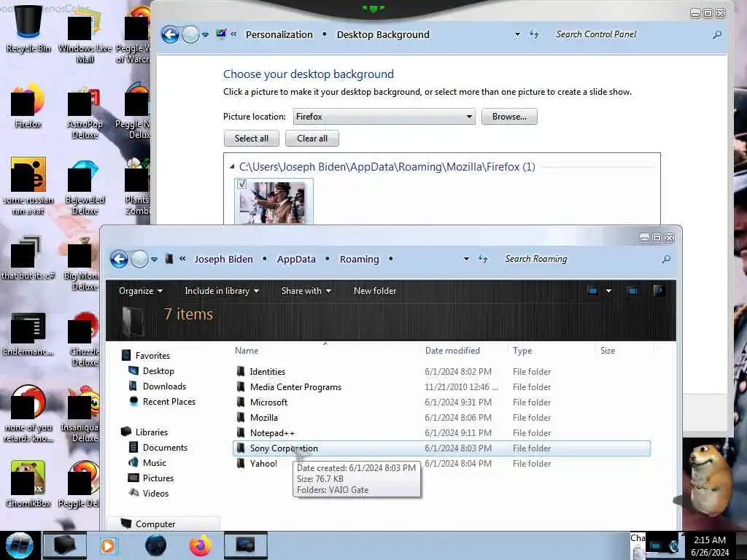Click Browse... button
747x560 pixels.
coord(509,117)
